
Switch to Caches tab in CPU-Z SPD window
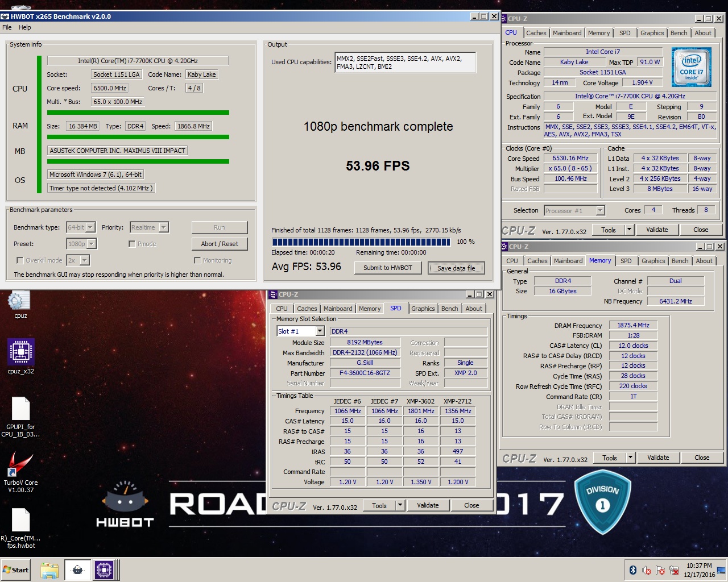307,309
